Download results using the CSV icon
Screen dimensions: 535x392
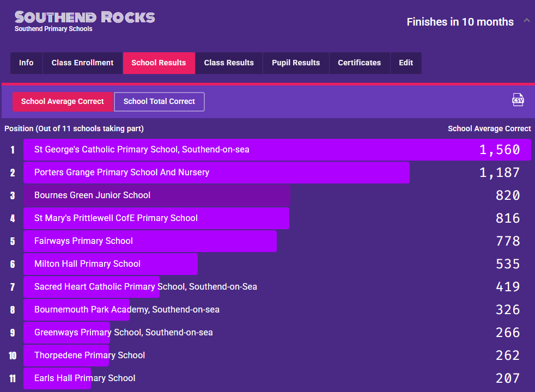[x=518, y=100]
